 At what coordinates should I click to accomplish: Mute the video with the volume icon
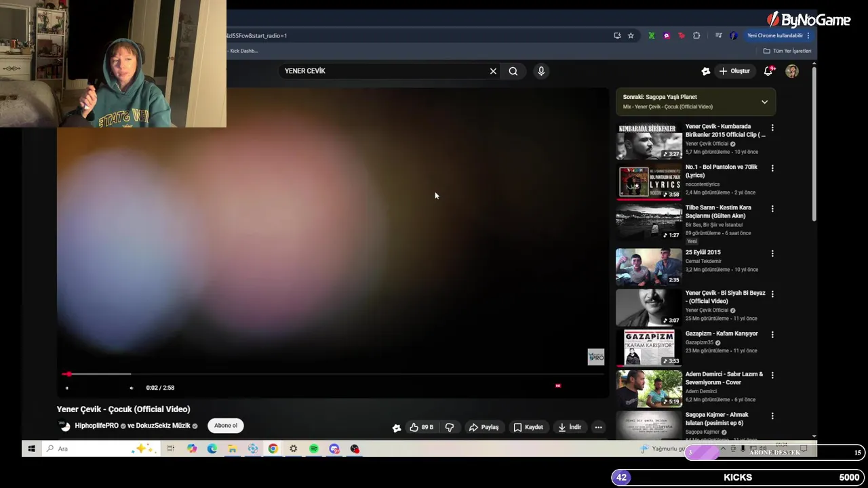[x=131, y=388]
